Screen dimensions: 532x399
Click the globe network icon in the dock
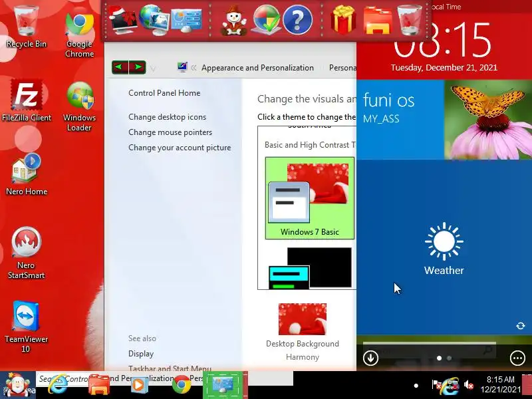(x=155, y=20)
